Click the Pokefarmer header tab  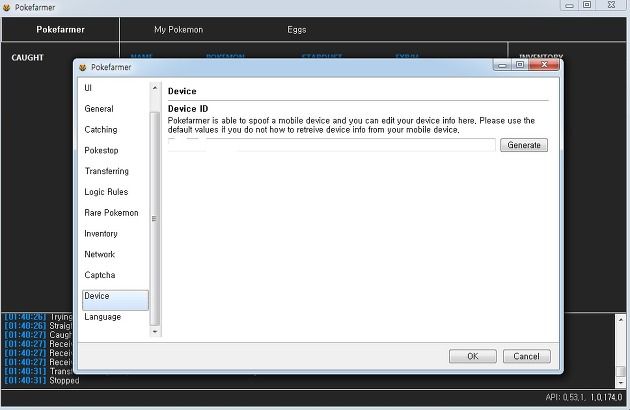point(60,29)
